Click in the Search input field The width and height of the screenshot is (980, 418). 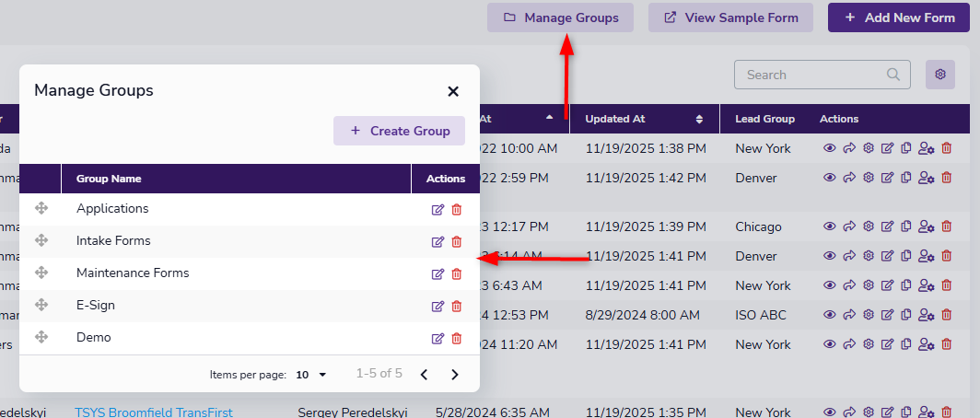[x=811, y=75]
